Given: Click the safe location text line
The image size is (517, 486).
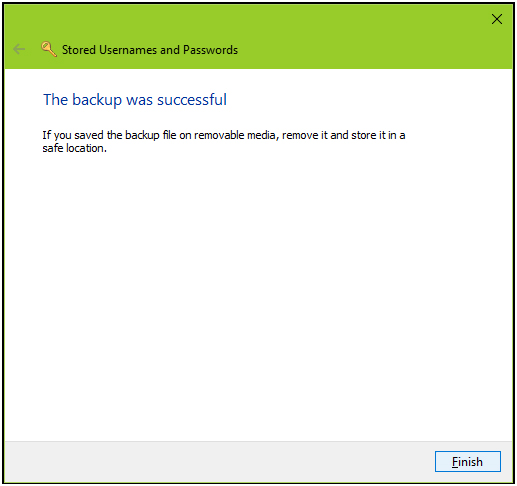Looking at the screenshot, I should click(74, 148).
